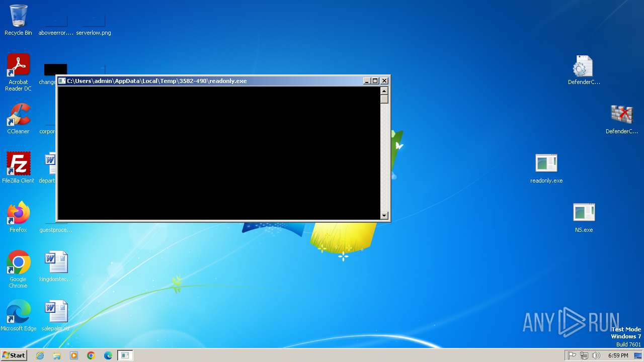Viewport: 644px width, 362px height.
Task: Click the 6:59 PM clock
Action: point(618,355)
